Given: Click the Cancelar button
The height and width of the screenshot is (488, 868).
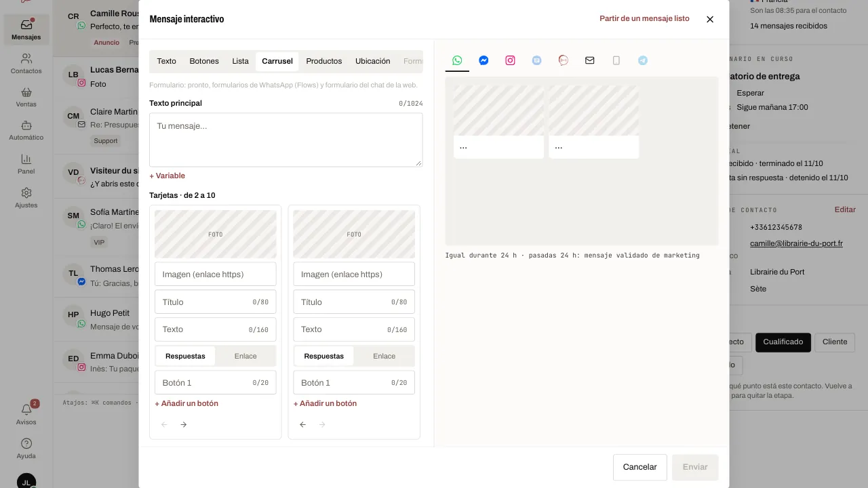Looking at the screenshot, I should (639, 467).
